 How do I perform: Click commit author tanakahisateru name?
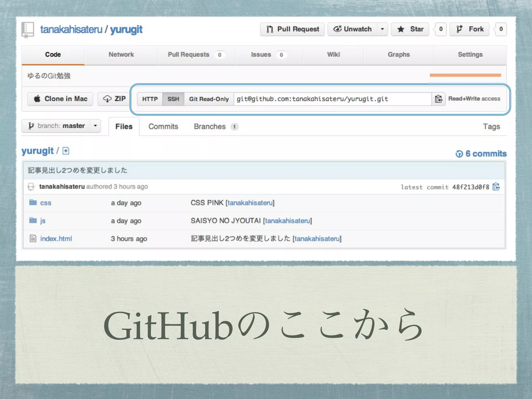point(62,187)
